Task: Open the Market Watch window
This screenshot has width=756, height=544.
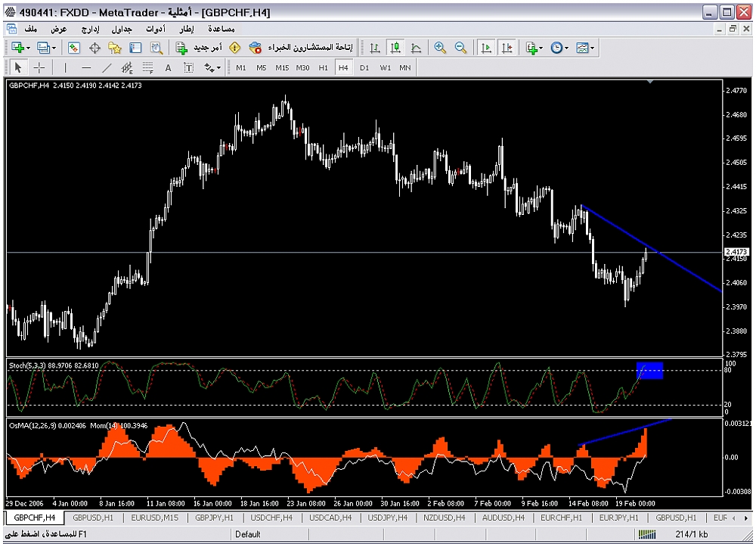Action: [x=74, y=48]
